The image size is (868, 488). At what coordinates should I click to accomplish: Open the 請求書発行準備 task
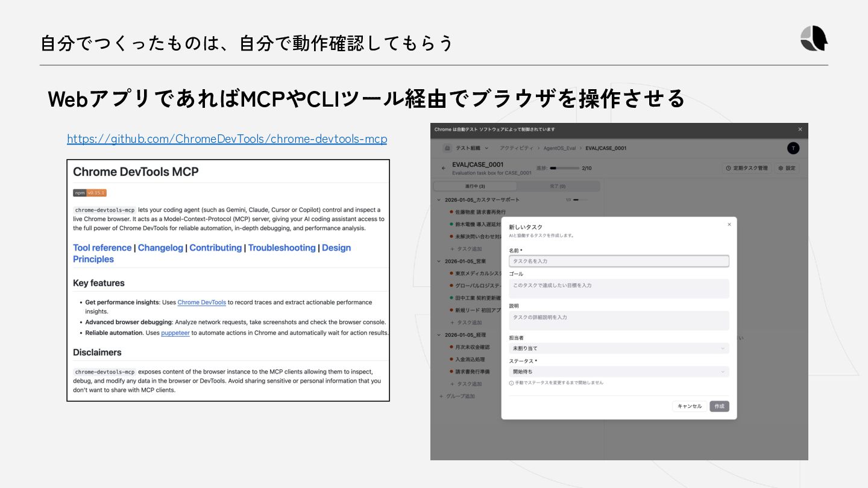(x=470, y=372)
